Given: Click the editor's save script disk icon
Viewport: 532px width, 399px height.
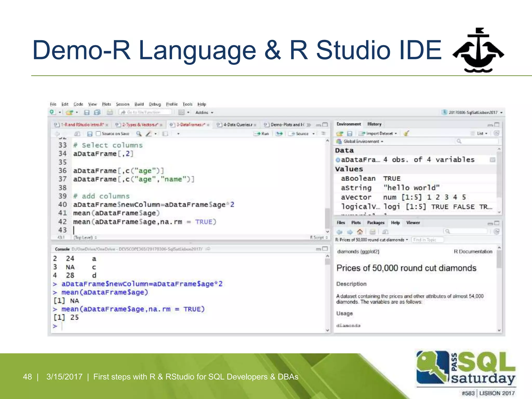Looking at the screenshot, I should point(90,134).
